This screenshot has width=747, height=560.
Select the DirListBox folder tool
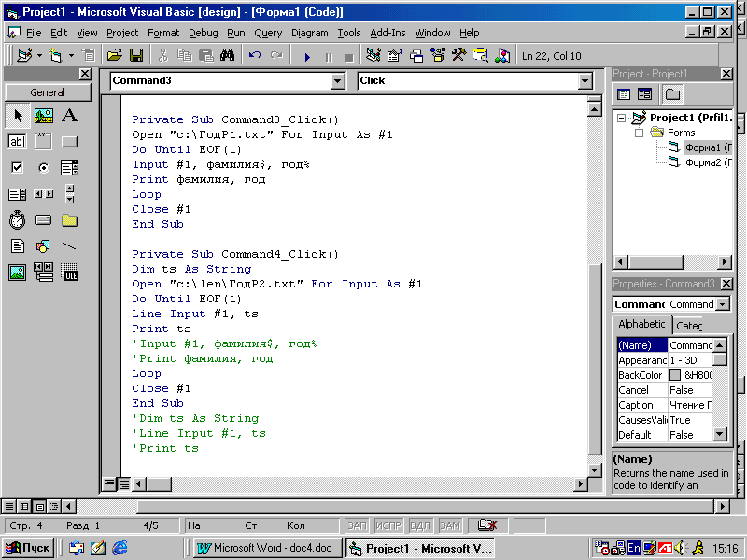pos(69,220)
